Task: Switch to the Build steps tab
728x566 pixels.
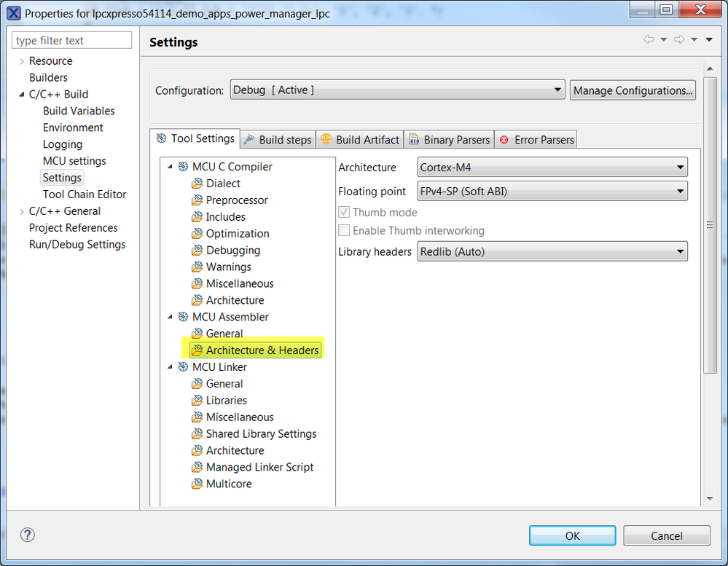Action: [278, 139]
